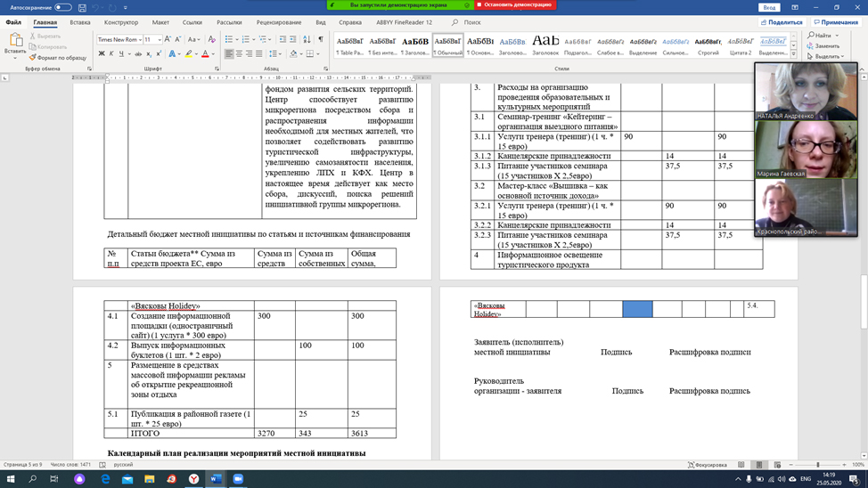Switch to the Конструктор tab

coord(121,22)
